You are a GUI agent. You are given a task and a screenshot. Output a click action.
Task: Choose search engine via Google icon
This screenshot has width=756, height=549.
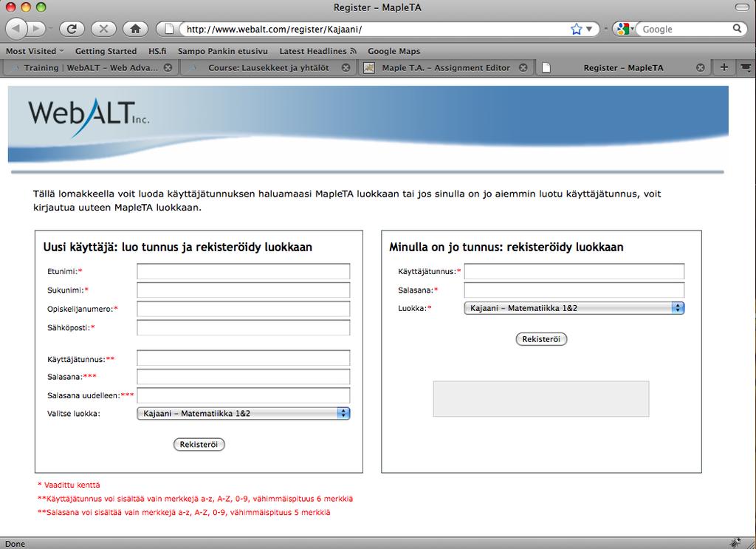pyautogui.click(x=625, y=29)
